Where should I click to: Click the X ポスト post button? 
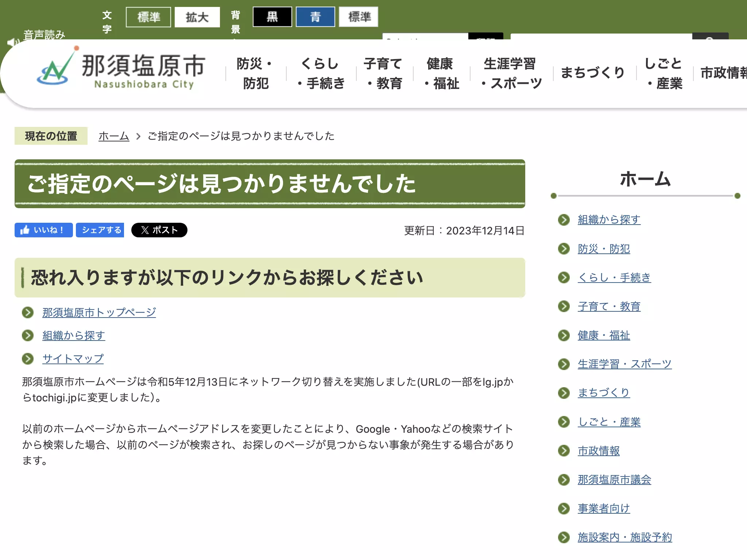(x=159, y=230)
